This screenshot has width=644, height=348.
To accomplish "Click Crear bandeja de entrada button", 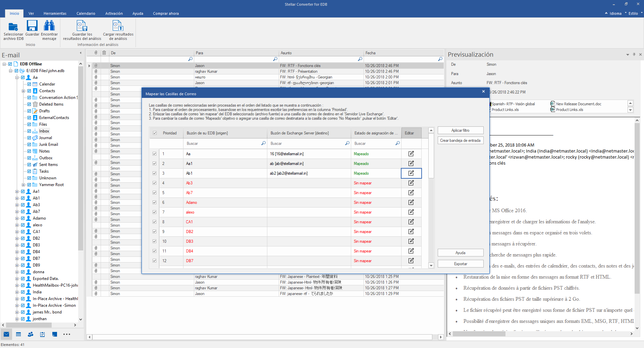I will click(x=461, y=140).
